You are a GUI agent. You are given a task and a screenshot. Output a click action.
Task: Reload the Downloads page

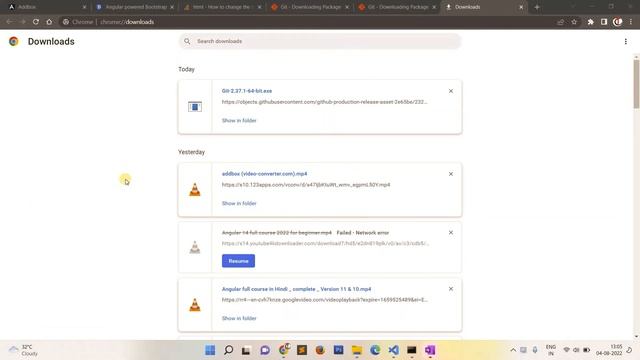(x=36, y=22)
